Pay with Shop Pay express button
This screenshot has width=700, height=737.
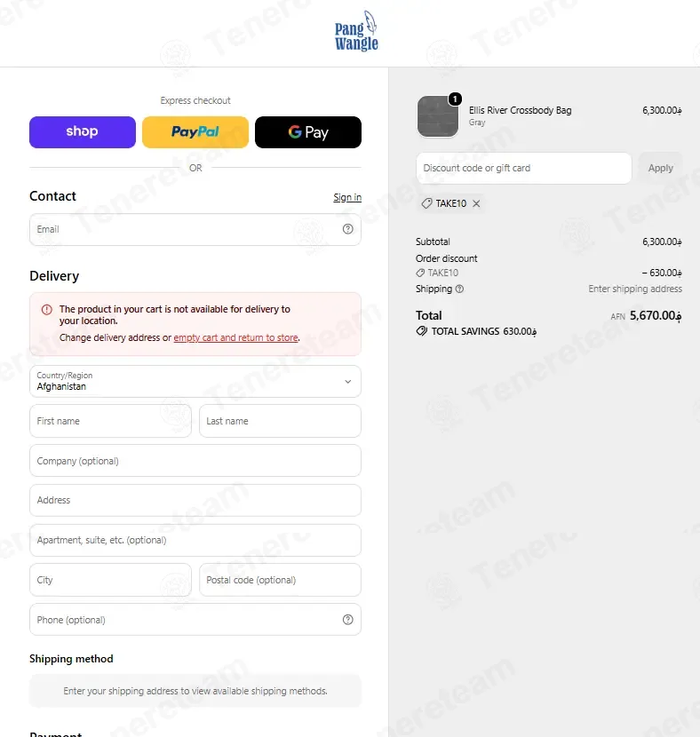coord(83,132)
